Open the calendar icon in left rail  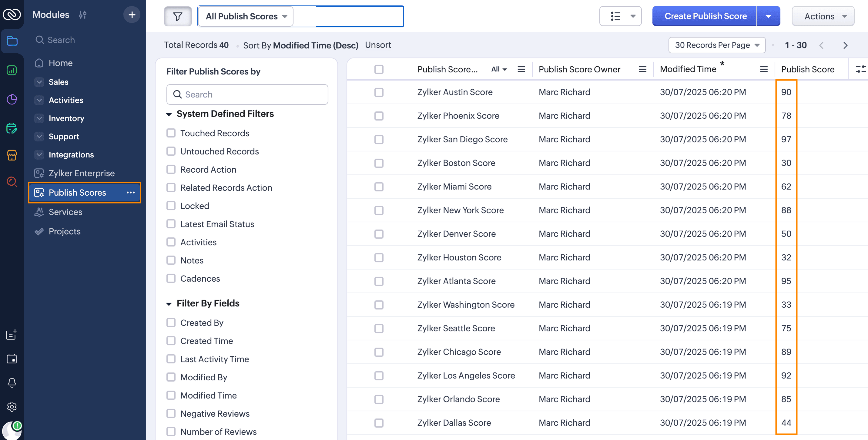pyautogui.click(x=12, y=359)
